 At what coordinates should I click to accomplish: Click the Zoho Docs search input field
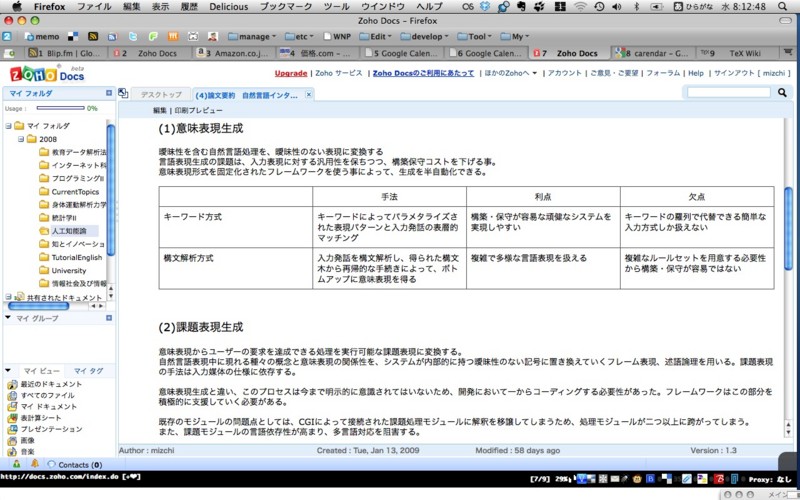pos(729,92)
